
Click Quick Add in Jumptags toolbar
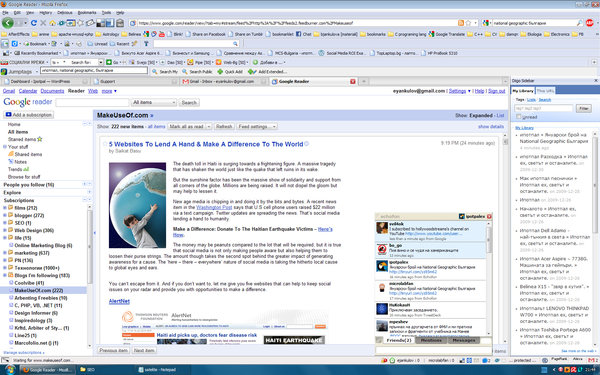coord(230,72)
